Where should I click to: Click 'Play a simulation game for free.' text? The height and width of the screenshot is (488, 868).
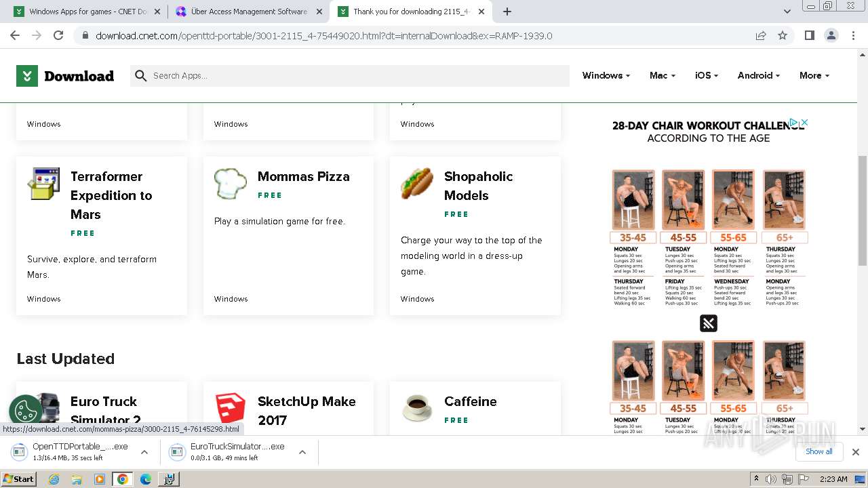coord(279,222)
